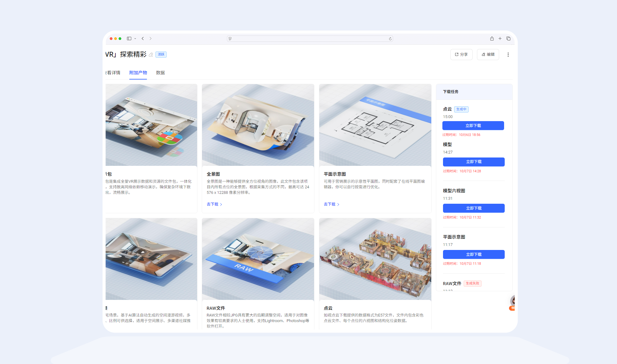
Task: Click the macOS red close window button
Action: pyautogui.click(x=111, y=39)
